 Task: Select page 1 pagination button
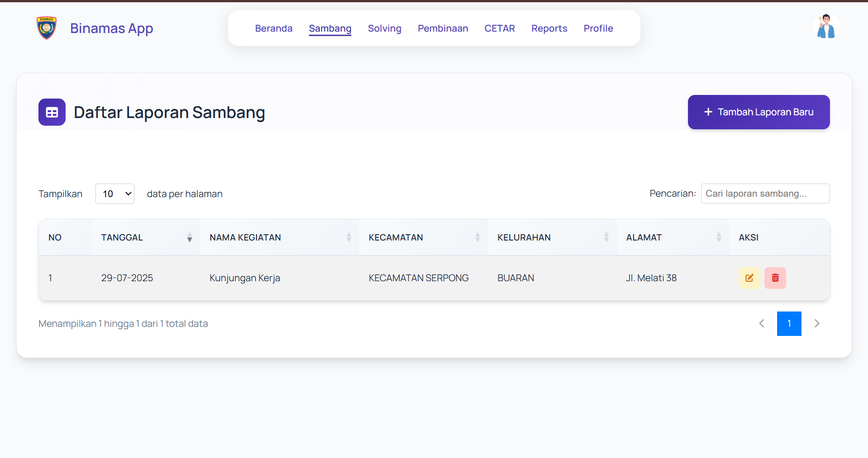pyautogui.click(x=789, y=324)
